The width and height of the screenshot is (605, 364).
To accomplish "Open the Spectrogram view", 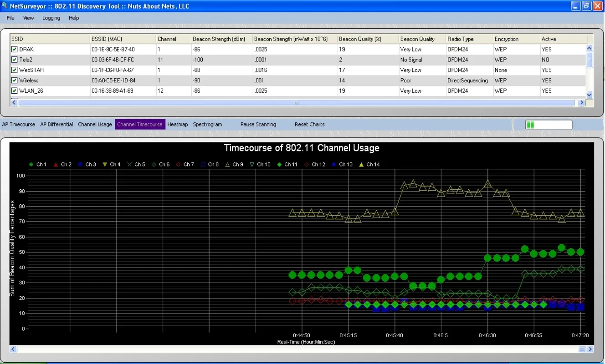I will point(207,124).
